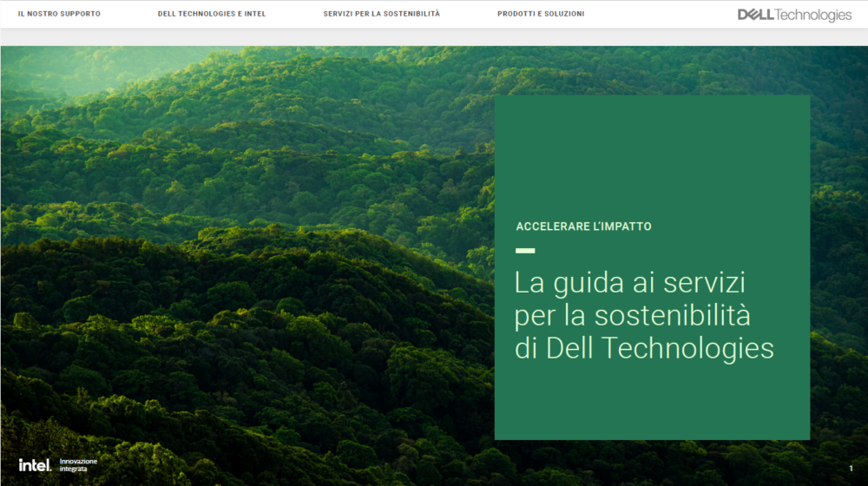Click the Dell Technologies logo
Screen dimensions: 868x486
point(794,15)
